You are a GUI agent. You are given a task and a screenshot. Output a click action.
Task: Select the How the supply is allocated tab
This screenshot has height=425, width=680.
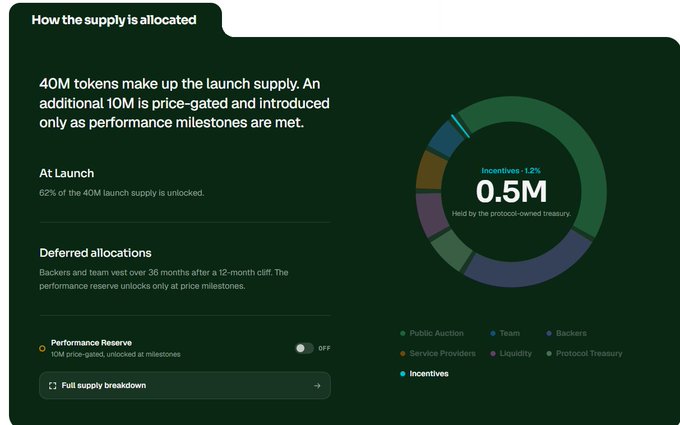[114, 20]
